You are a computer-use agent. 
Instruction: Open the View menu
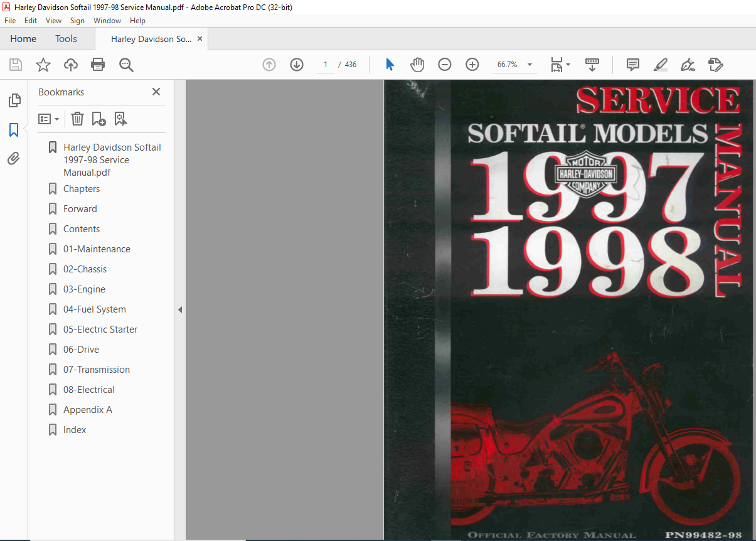(53, 21)
